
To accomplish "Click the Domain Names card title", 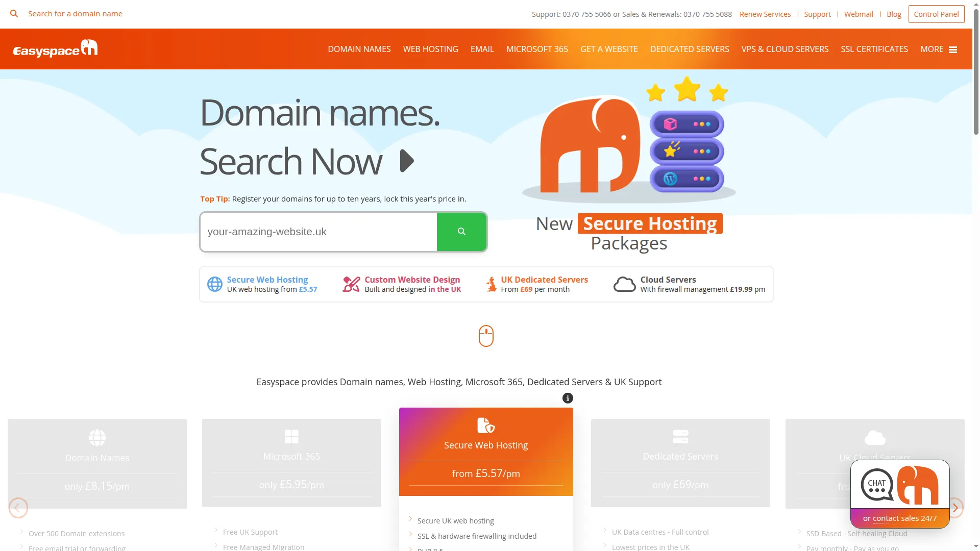I will click(97, 458).
